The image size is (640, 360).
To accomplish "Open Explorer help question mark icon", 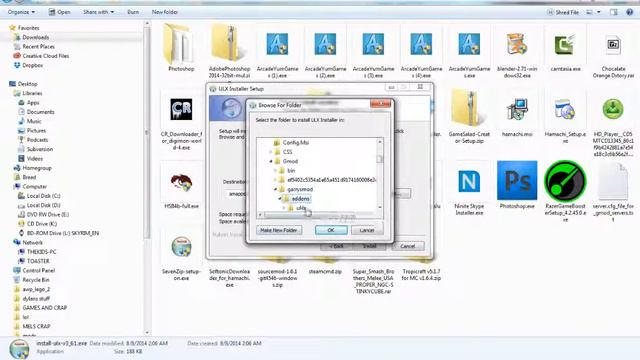I will (x=629, y=12).
